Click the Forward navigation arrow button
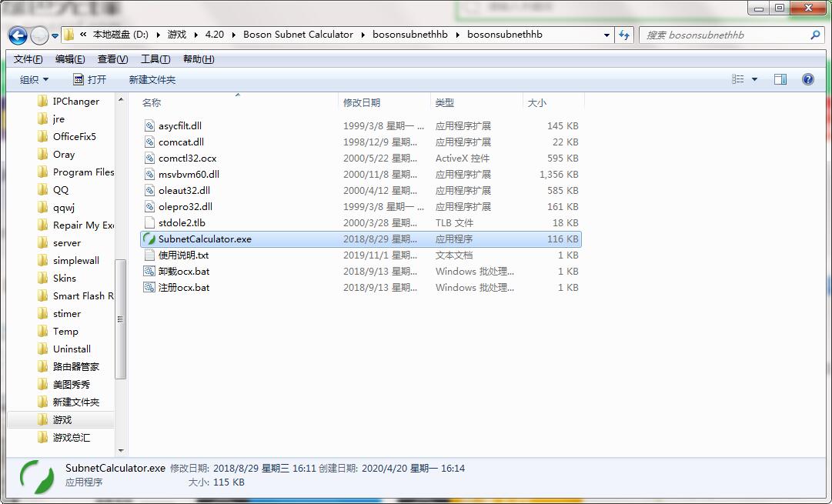 pos(39,35)
